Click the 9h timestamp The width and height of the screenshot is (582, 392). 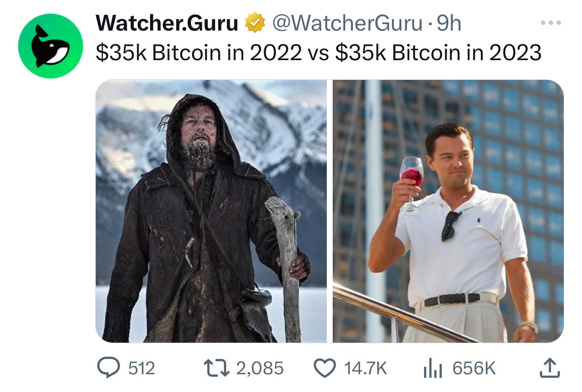coord(449,23)
